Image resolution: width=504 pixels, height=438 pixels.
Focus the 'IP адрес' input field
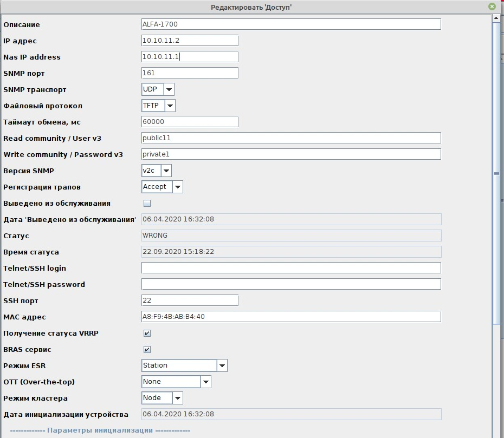click(x=190, y=41)
